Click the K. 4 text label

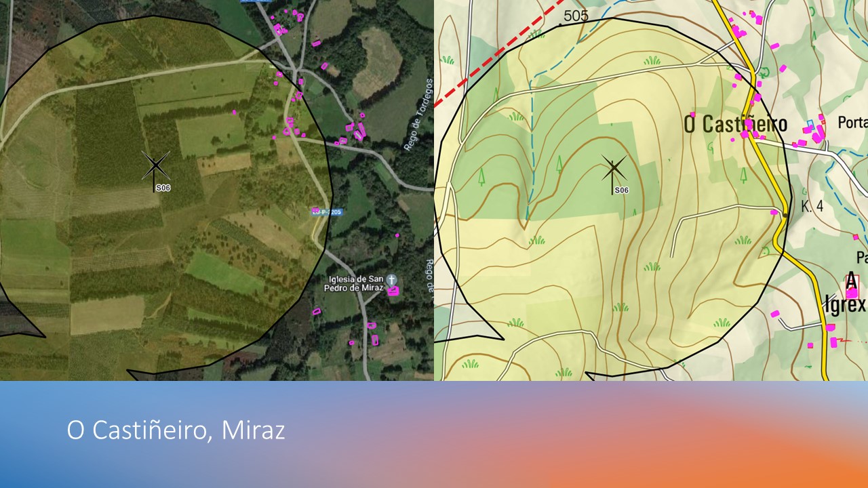click(812, 206)
